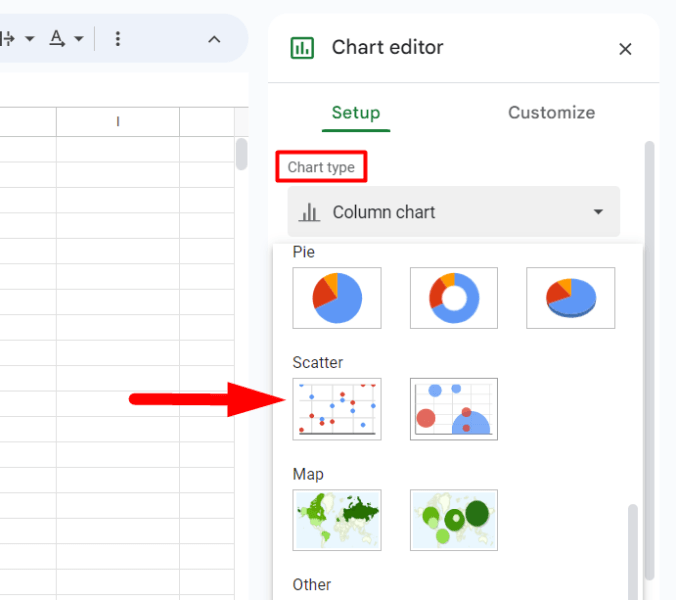Select the standard pie chart thumbnail
This screenshot has height=600, width=676.
click(337, 298)
